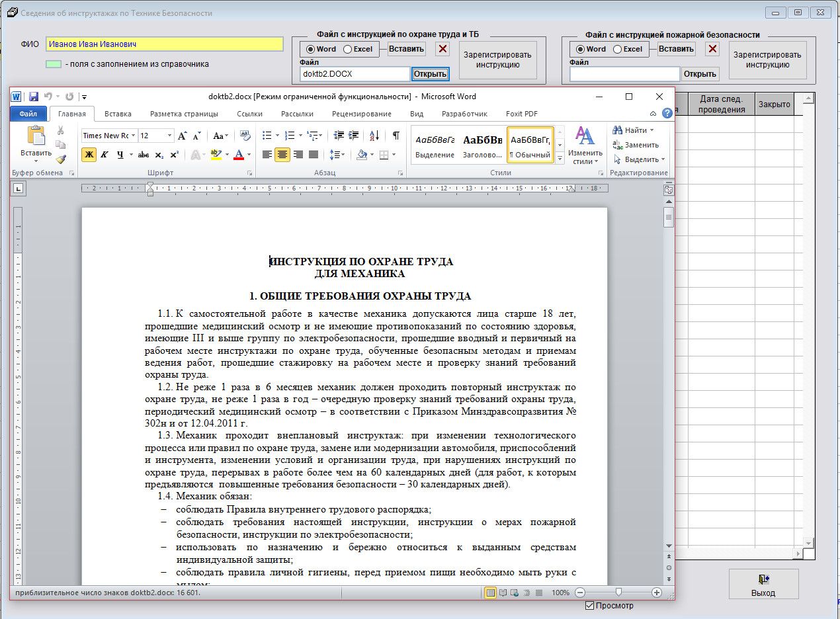Show paragraph marks with pilcrow icon
Viewport: 840px width, 619px height.
point(396,136)
